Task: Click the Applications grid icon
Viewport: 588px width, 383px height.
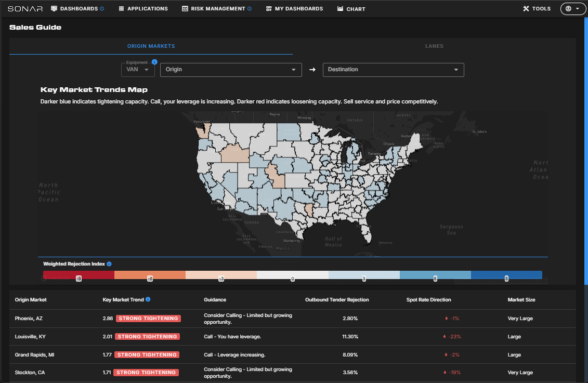Action: 121,9
